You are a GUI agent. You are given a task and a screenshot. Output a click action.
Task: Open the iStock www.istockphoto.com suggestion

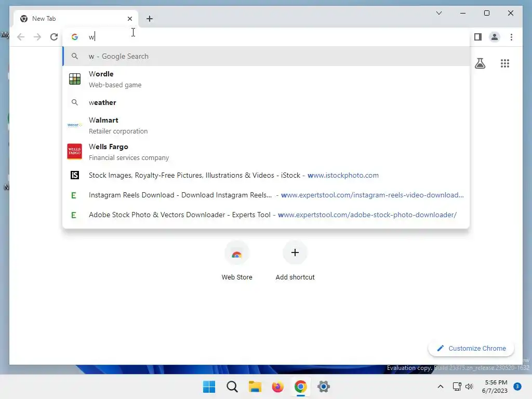pos(267,175)
